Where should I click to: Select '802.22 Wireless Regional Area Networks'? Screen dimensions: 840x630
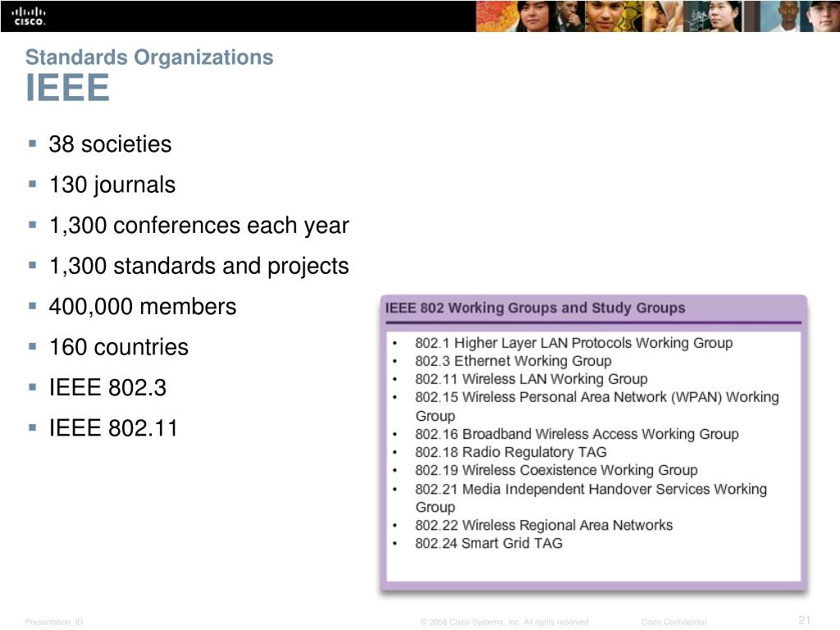[544, 525]
